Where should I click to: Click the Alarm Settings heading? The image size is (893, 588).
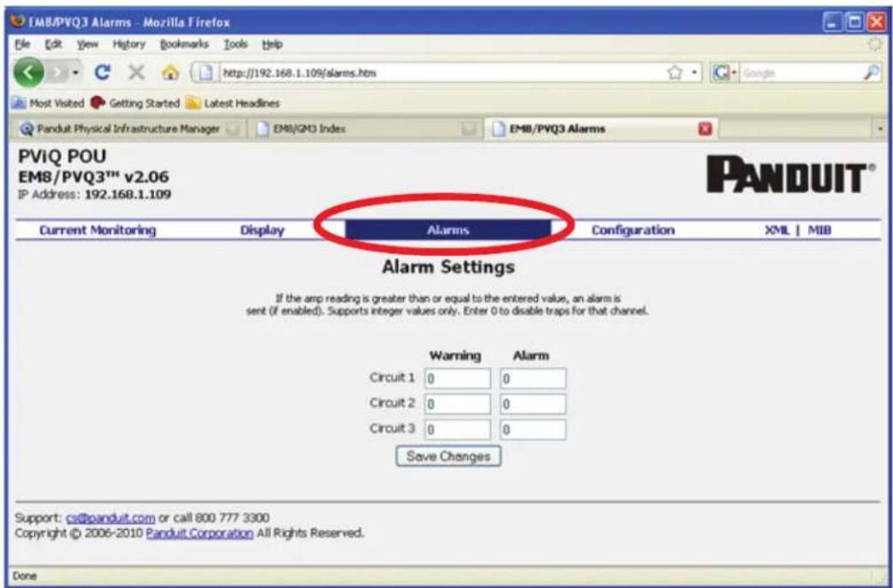pos(448,267)
